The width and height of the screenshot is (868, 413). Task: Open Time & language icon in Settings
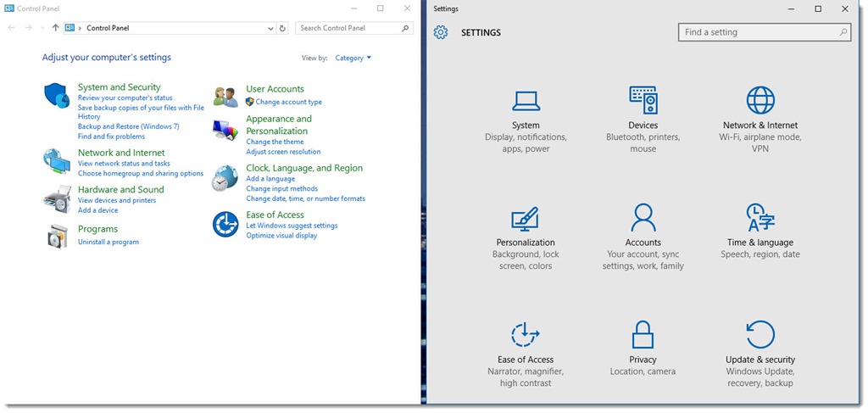click(x=760, y=218)
